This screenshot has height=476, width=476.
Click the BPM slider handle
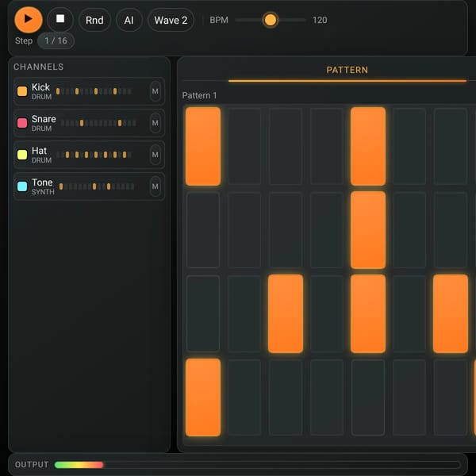[x=271, y=20]
